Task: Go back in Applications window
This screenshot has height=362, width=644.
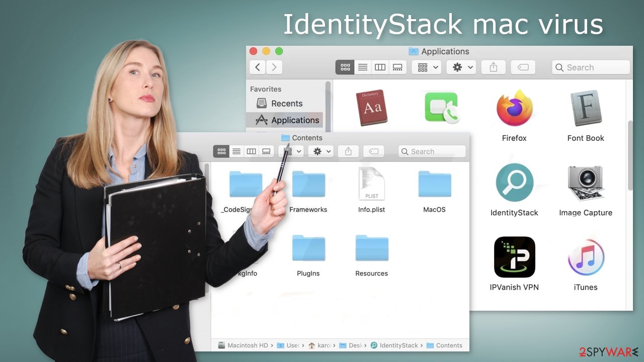Action: 258,67
